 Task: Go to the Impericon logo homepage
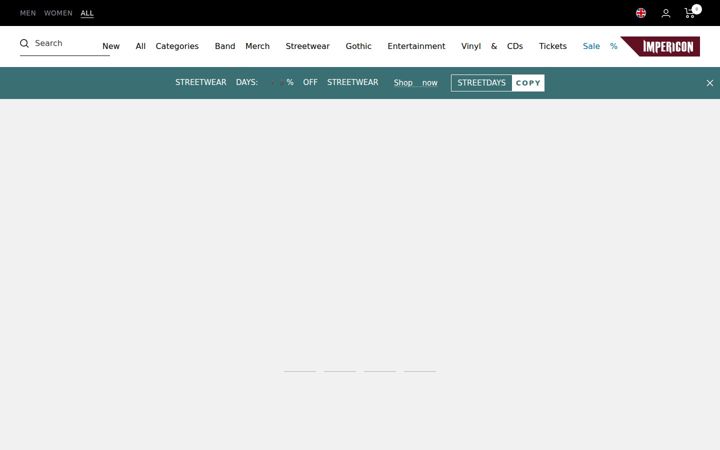(x=660, y=46)
